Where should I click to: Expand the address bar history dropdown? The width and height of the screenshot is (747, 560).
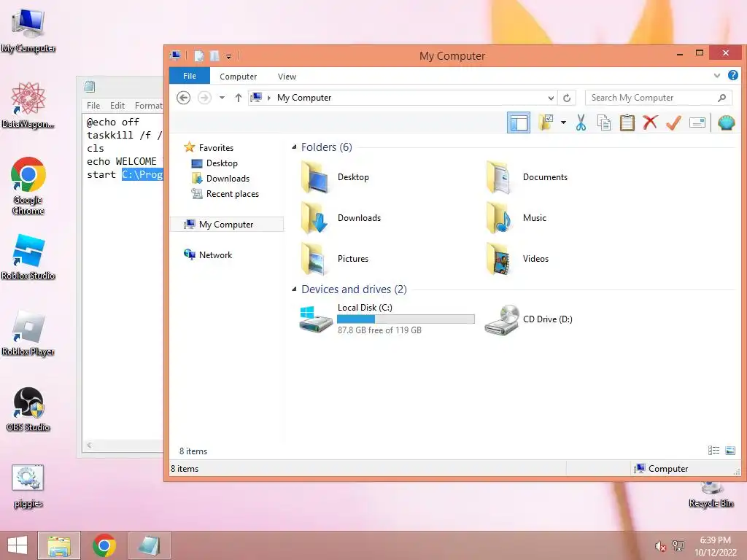pyautogui.click(x=551, y=98)
